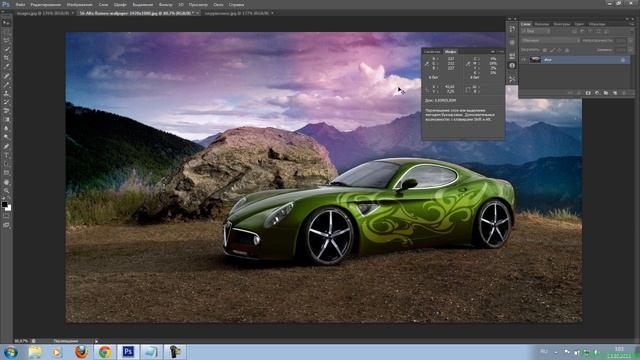Switch to the Контуры tab
The width and height of the screenshot is (640, 360).
click(x=562, y=24)
